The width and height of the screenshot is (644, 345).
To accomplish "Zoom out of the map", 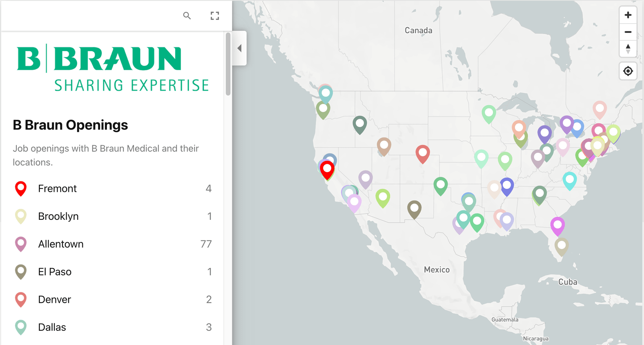I will pos(628,32).
